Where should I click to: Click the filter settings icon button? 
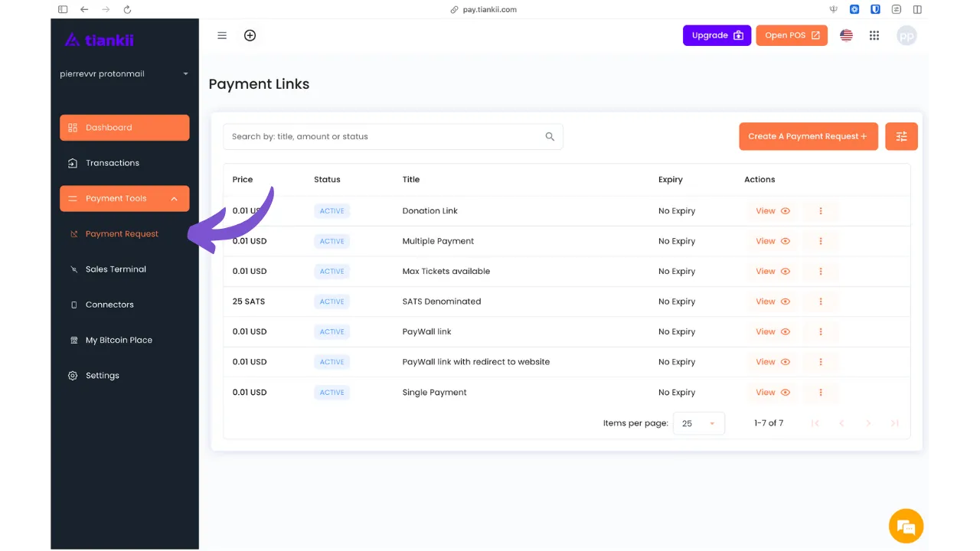pyautogui.click(x=901, y=136)
